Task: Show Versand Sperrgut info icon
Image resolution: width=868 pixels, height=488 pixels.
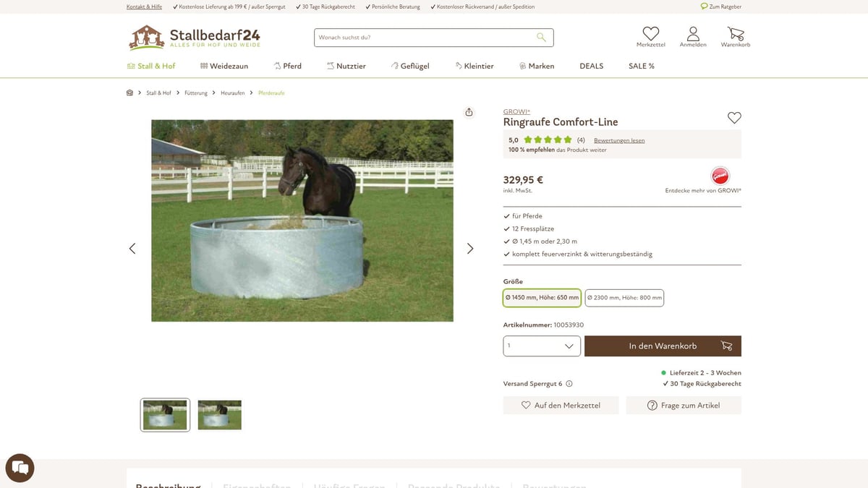Action: coord(569,384)
